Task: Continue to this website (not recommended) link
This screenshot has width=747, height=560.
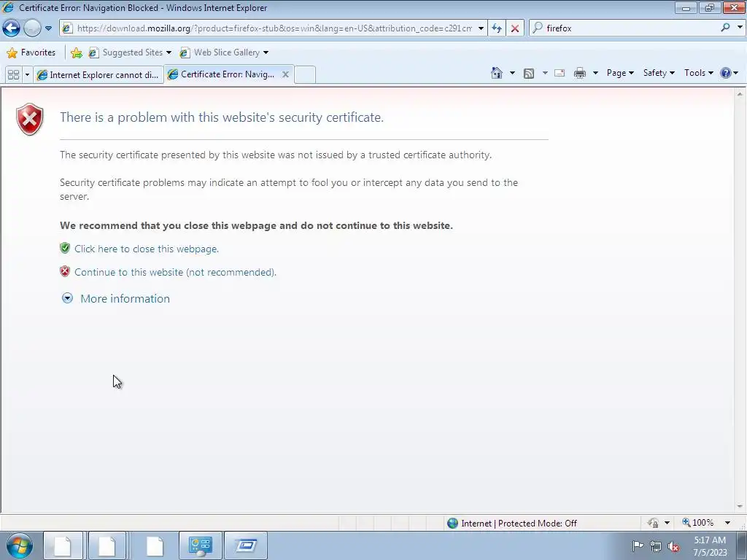Action: [x=175, y=272]
